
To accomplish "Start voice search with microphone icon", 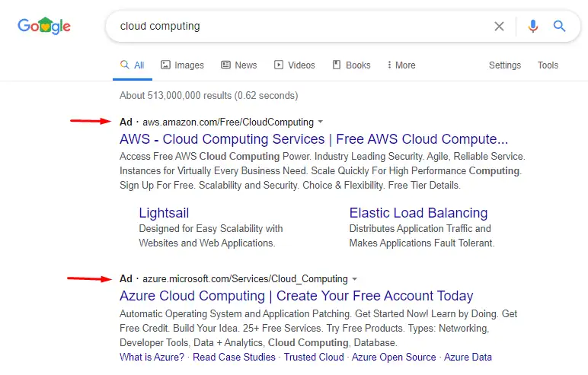I will point(533,26).
